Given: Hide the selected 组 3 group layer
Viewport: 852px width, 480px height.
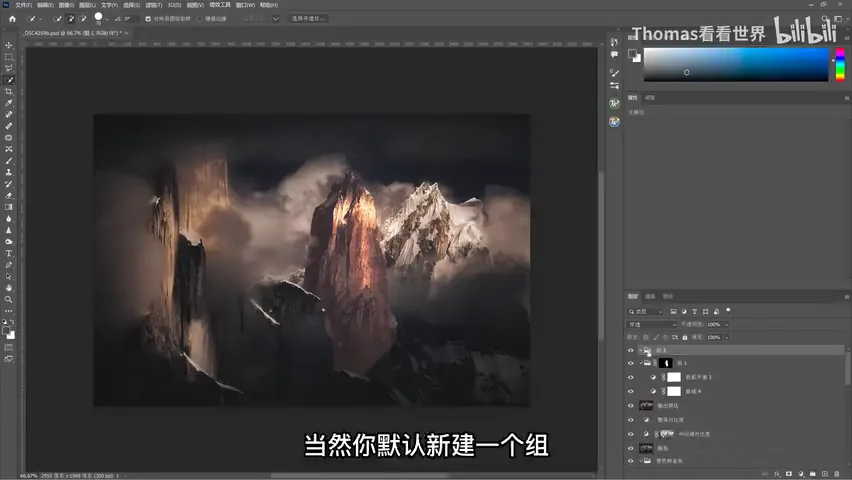Looking at the screenshot, I should pos(631,351).
